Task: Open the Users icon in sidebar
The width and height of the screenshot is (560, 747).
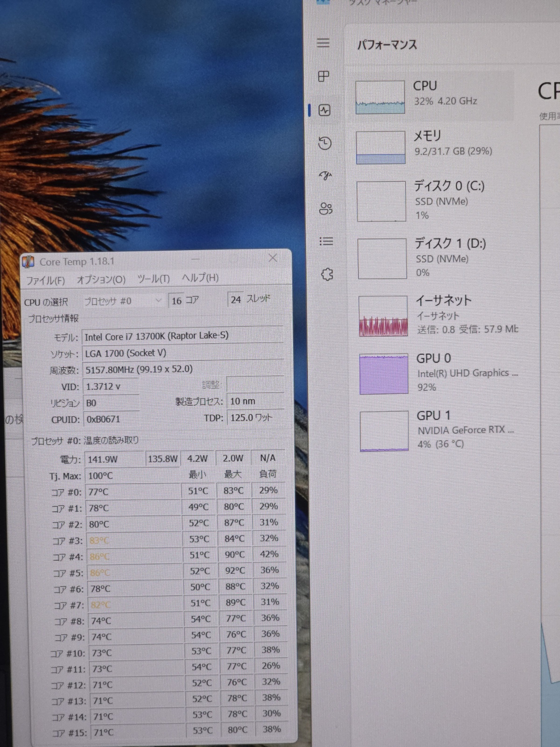Action: pos(326,208)
